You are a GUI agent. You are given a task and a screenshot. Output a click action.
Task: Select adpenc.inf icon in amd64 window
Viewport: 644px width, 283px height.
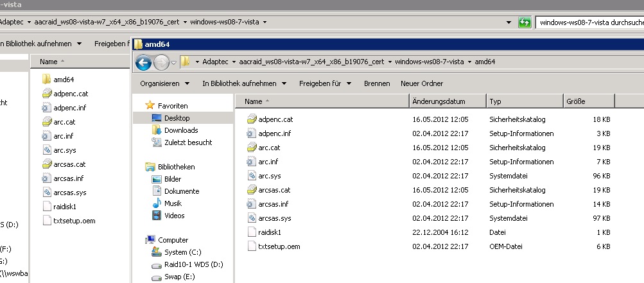click(x=252, y=133)
